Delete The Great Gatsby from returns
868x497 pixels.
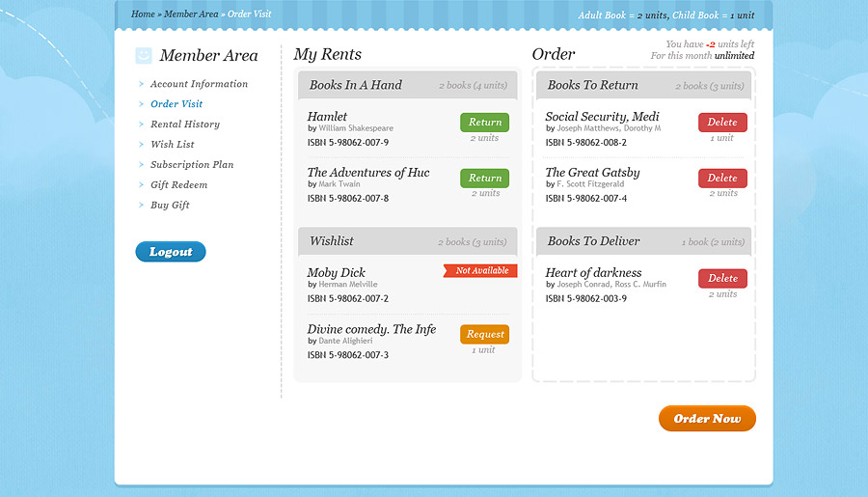coord(722,179)
